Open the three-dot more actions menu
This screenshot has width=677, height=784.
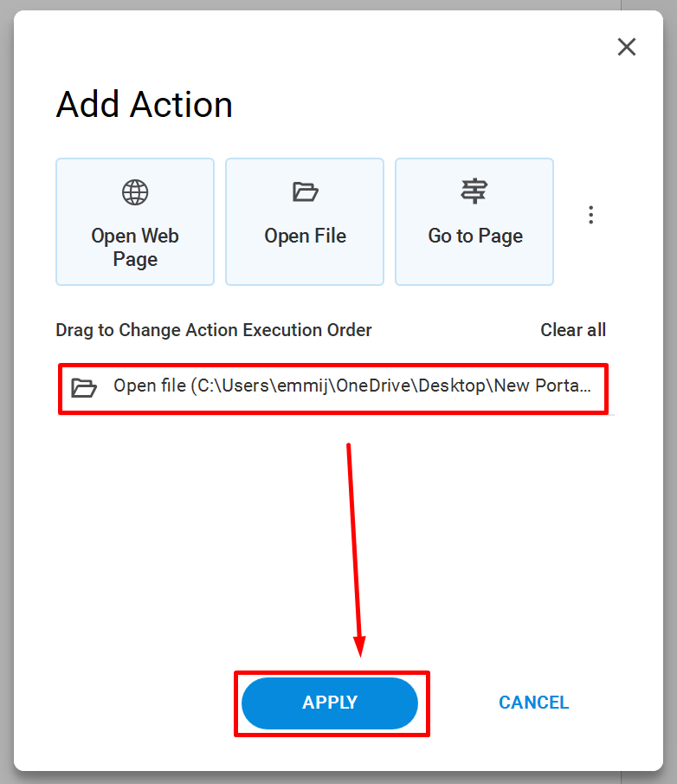pos(590,215)
